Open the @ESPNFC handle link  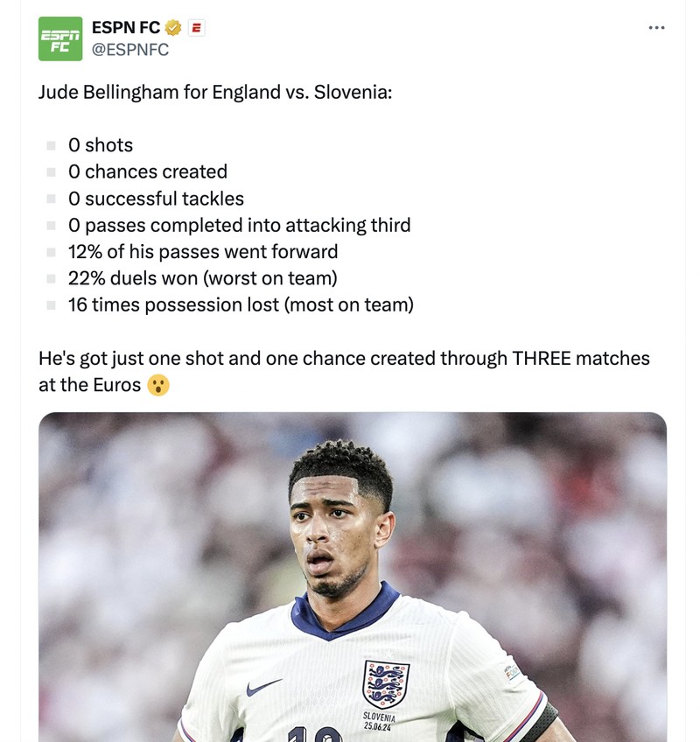coord(130,50)
